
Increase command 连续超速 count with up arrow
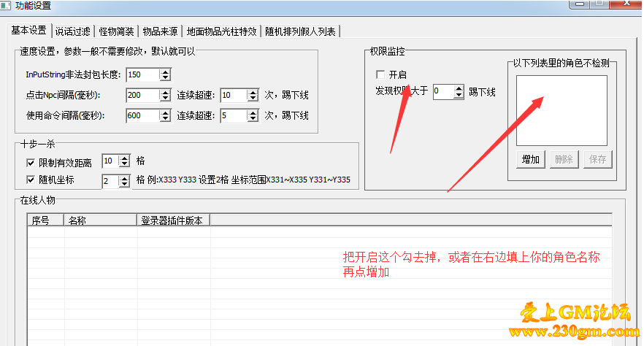[253, 113]
